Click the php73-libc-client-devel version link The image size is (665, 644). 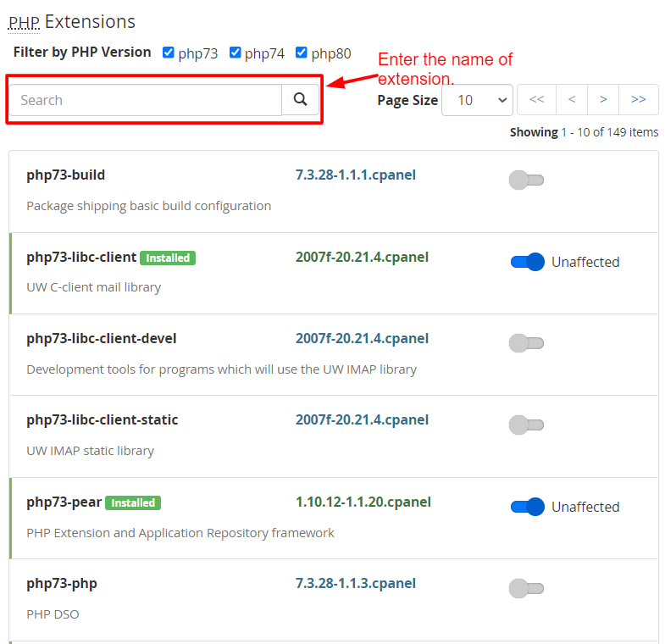click(x=362, y=339)
